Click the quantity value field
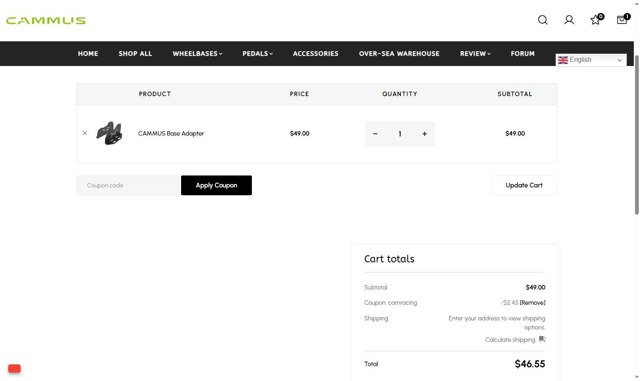The image size is (640, 381). pos(400,134)
